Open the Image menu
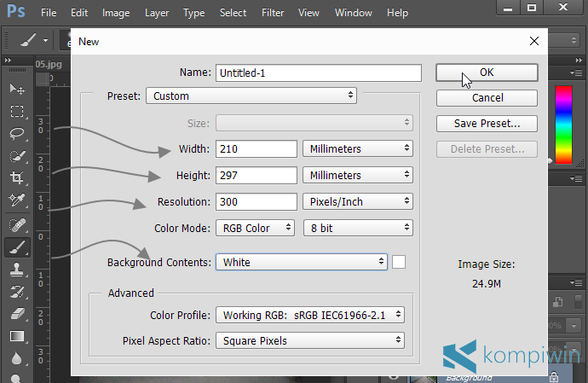 point(116,13)
